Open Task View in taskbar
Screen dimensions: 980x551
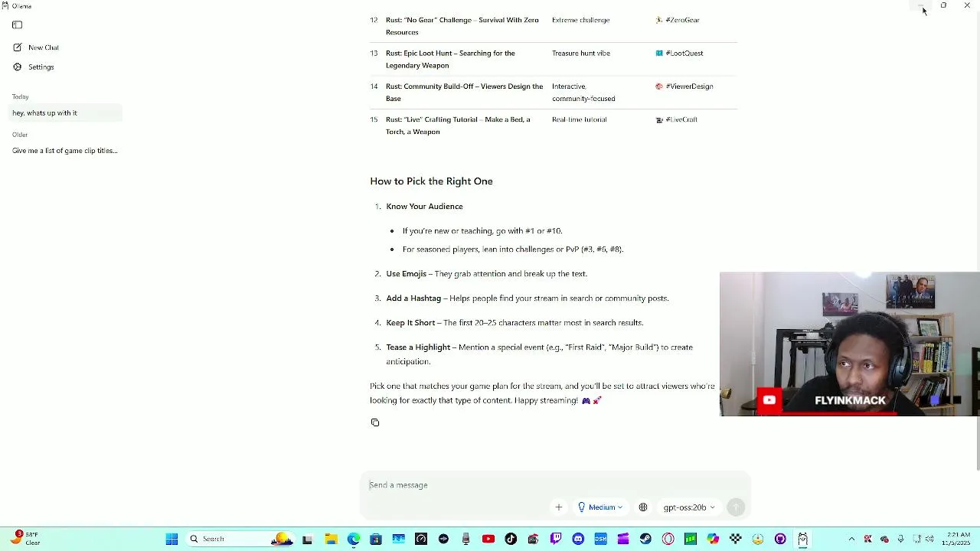coord(308,540)
